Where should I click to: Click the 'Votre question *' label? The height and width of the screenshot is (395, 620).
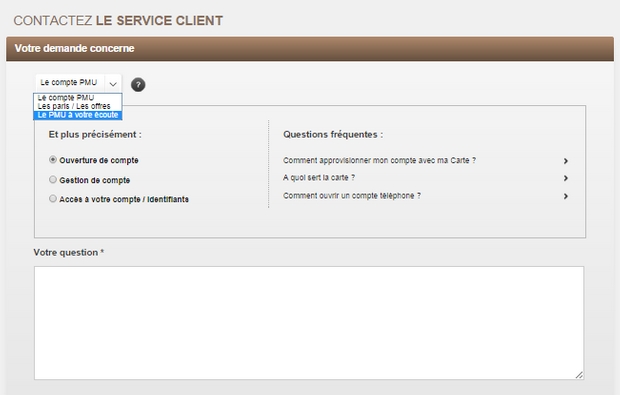tap(69, 252)
